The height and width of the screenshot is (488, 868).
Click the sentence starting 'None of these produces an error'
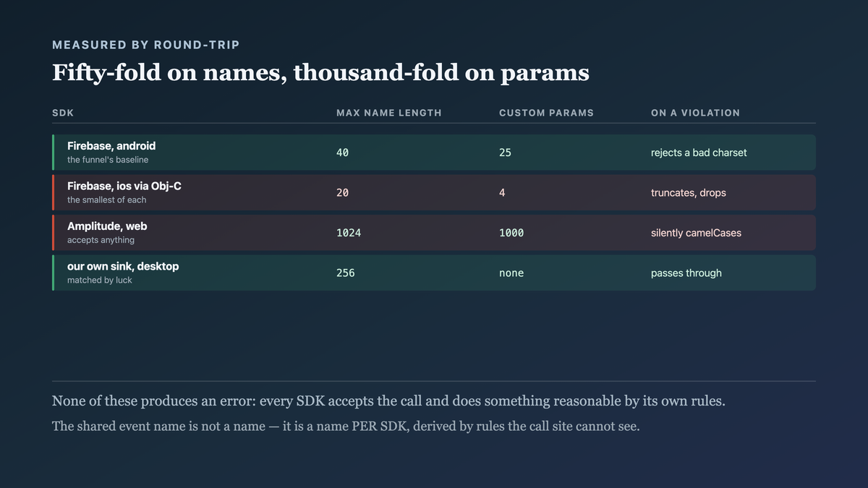[388, 401]
